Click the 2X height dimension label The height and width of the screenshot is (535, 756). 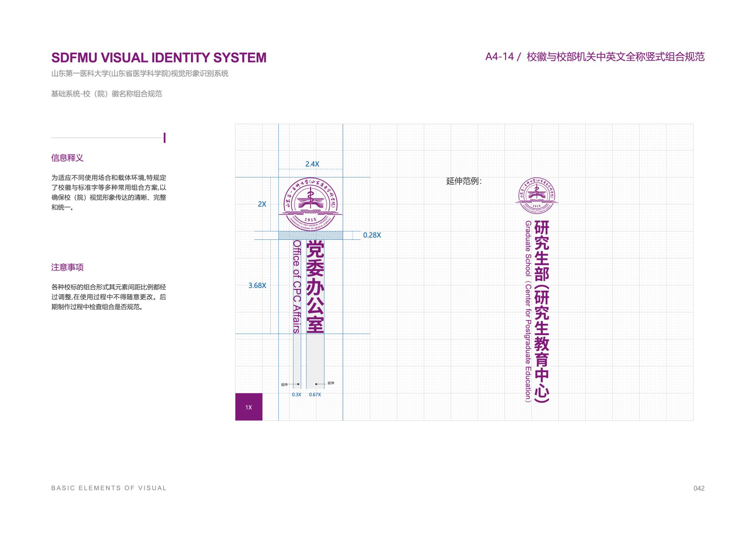262,204
